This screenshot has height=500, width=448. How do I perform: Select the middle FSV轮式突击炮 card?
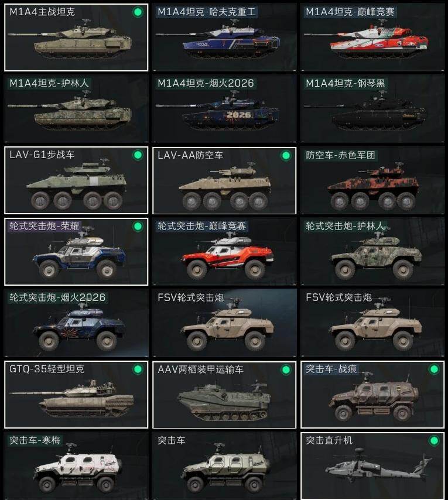pyautogui.click(x=224, y=323)
